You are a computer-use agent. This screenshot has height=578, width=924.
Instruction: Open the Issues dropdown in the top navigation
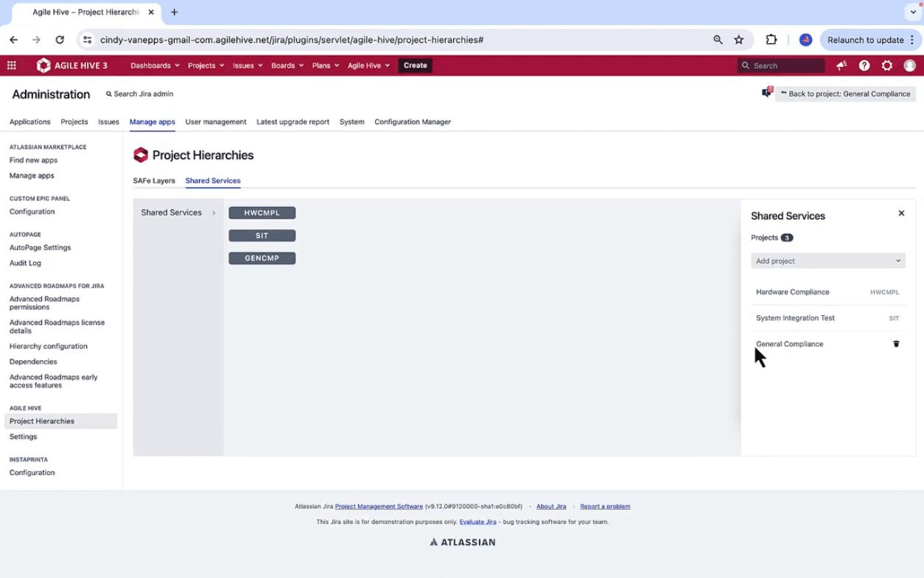click(x=248, y=66)
